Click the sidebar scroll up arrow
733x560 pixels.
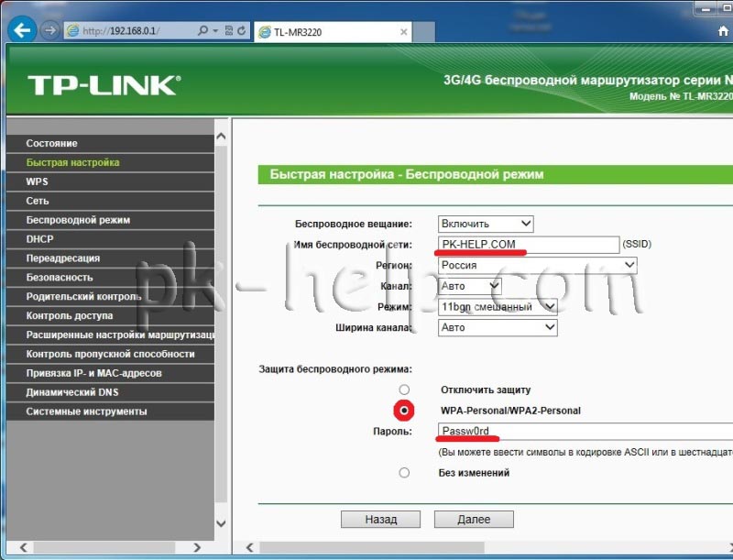pos(221,137)
